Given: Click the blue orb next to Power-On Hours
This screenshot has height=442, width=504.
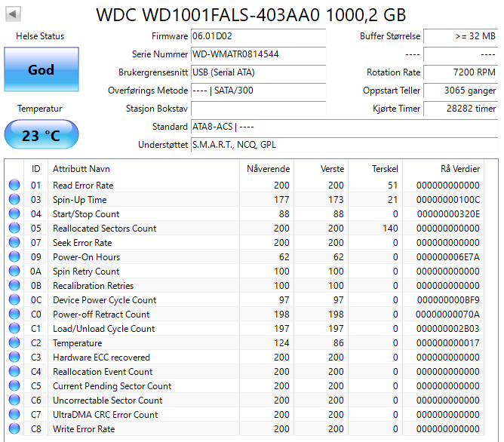Looking at the screenshot, I should [14, 257].
